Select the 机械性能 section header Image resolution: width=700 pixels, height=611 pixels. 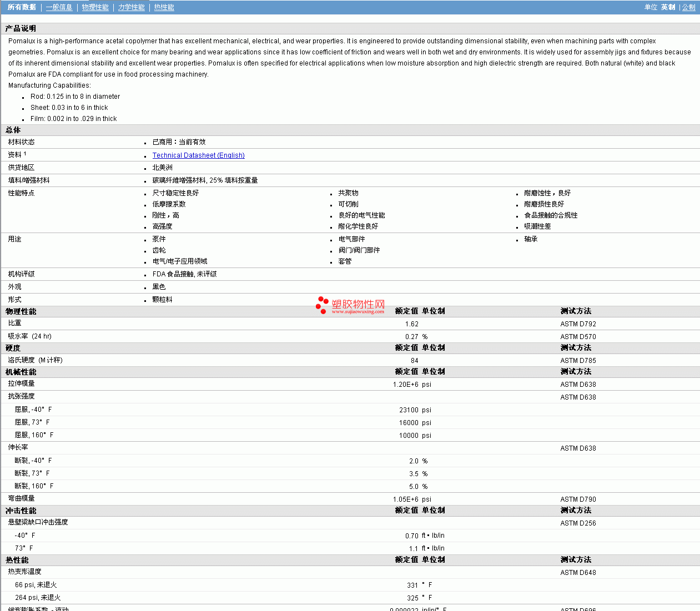click(x=21, y=372)
